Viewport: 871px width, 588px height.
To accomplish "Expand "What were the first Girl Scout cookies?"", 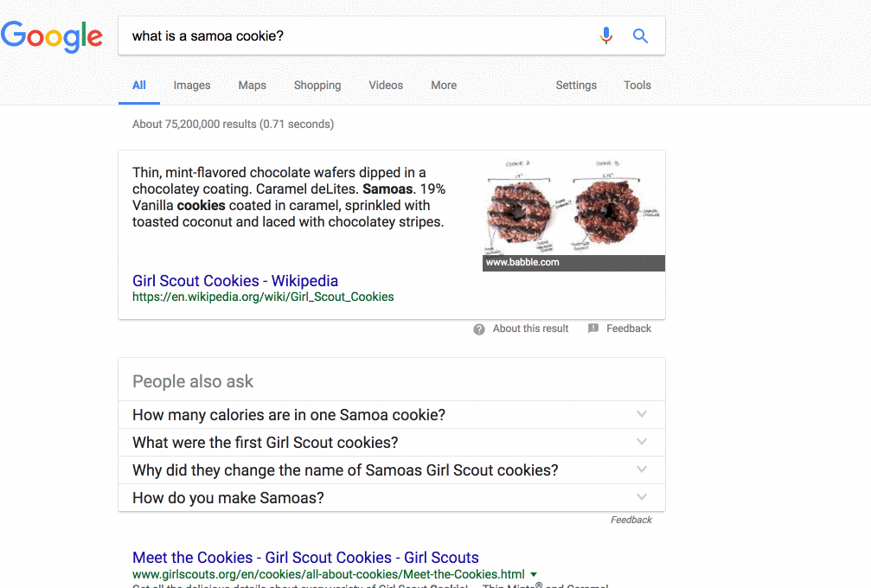I will (x=641, y=442).
